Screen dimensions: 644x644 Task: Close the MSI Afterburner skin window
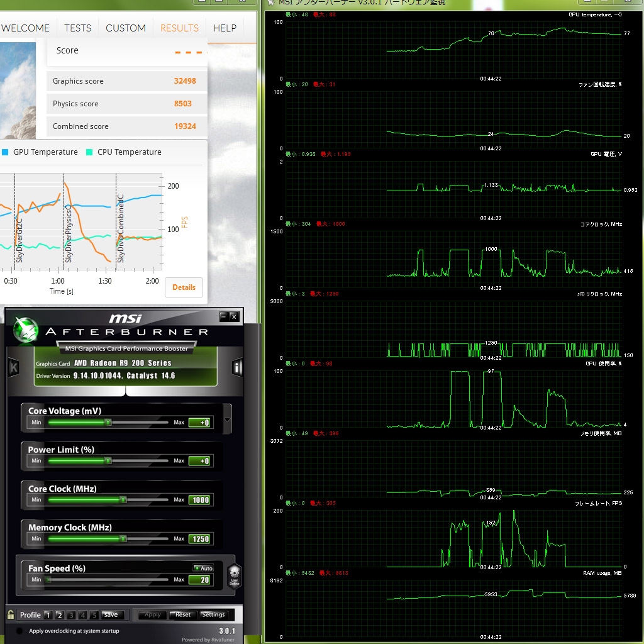(234, 316)
